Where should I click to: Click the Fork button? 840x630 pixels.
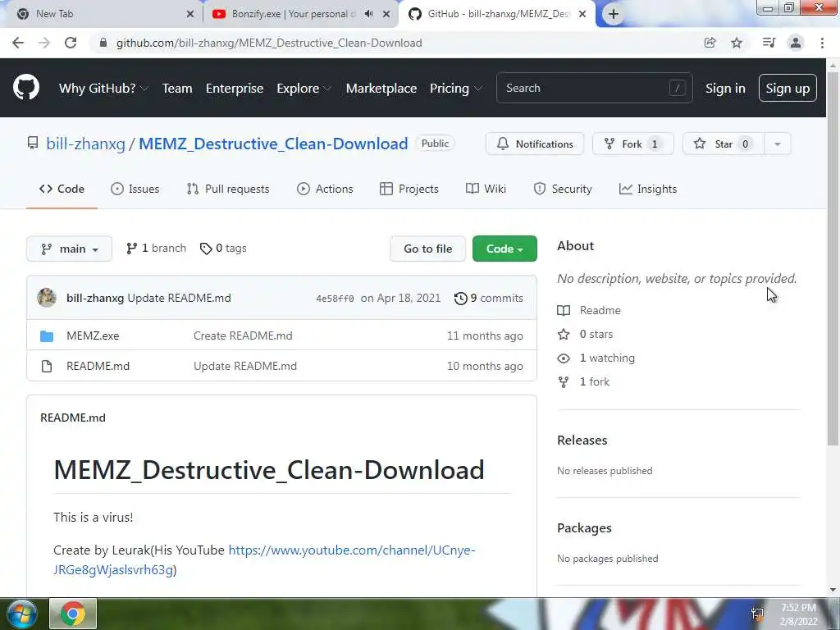coord(632,144)
